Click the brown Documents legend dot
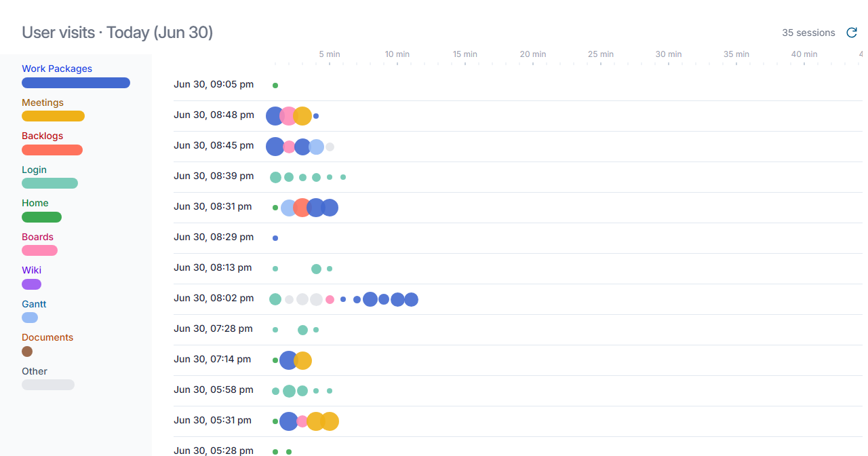 pyautogui.click(x=27, y=351)
